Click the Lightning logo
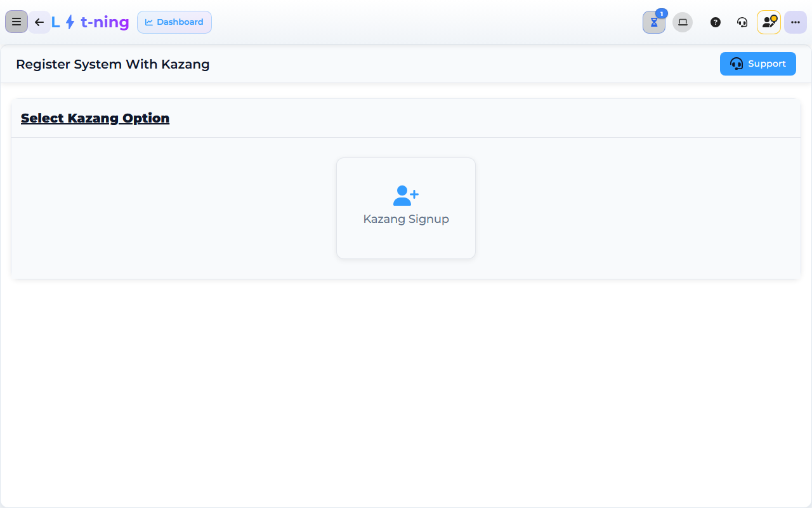The height and width of the screenshot is (508, 812). pos(90,22)
